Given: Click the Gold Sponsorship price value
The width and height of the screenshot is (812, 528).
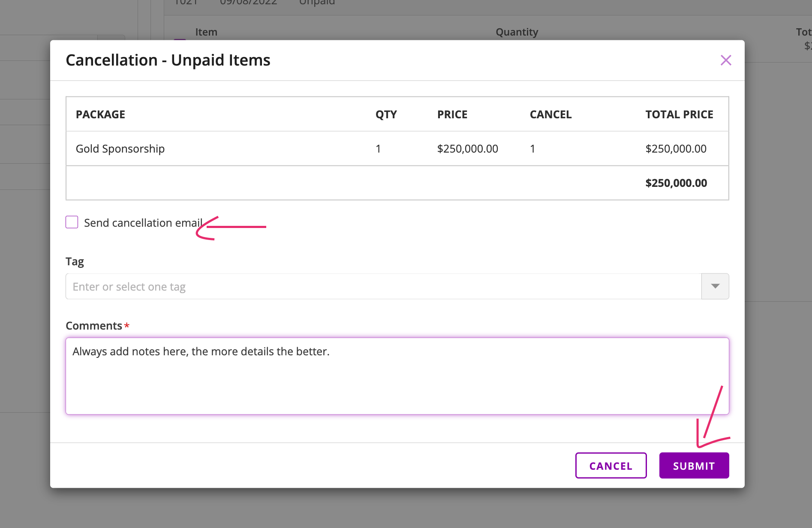Looking at the screenshot, I should point(467,149).
